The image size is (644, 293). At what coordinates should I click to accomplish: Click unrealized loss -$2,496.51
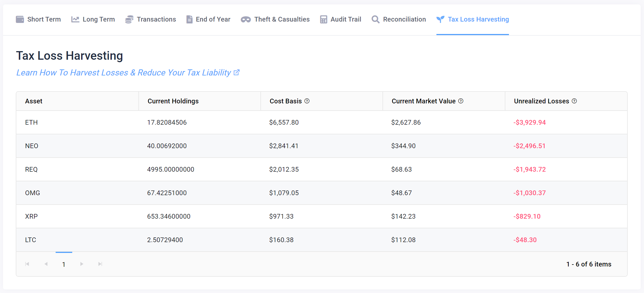click(x=529, y=146)
